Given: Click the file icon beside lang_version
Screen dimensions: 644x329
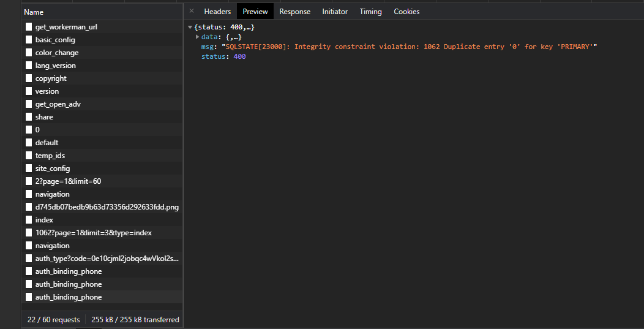Looking at the screenshot, I should pos(28,66).
